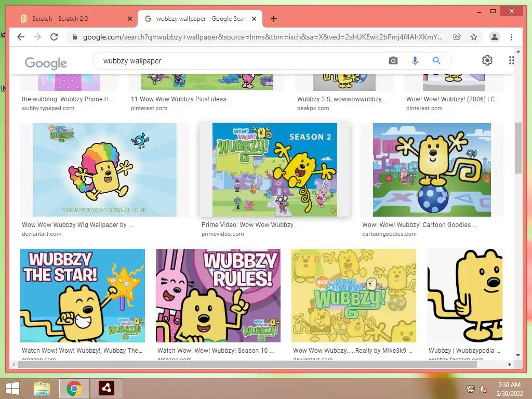532x399 pixels.
Task: Click the vertical scrollbar down arrow
Action: click(x=518, y=355)
